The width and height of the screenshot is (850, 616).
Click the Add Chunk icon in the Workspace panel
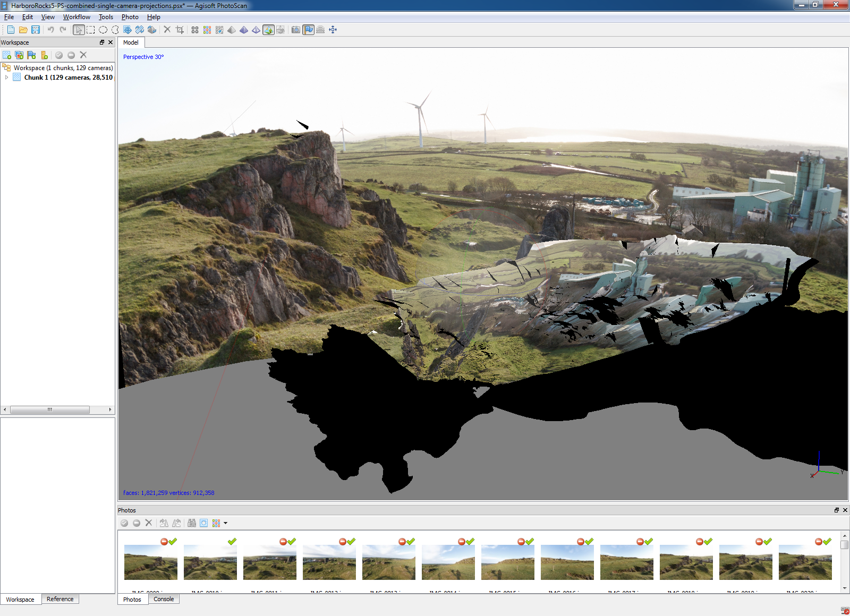coord(7,55)
